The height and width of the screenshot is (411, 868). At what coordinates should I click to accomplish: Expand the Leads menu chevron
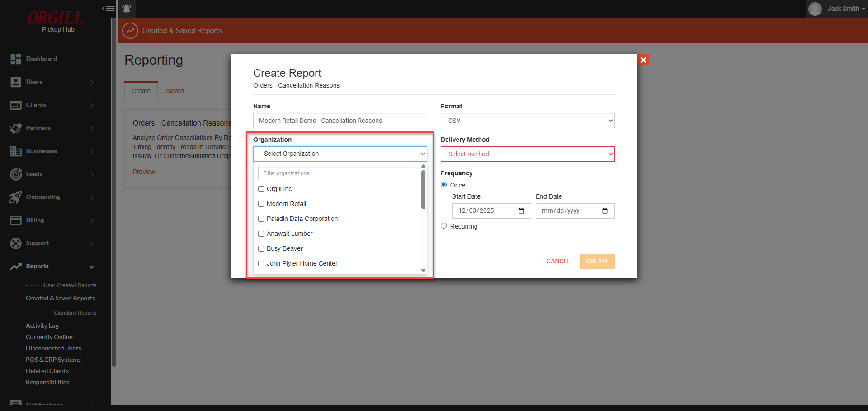click(x=92, y=175)
